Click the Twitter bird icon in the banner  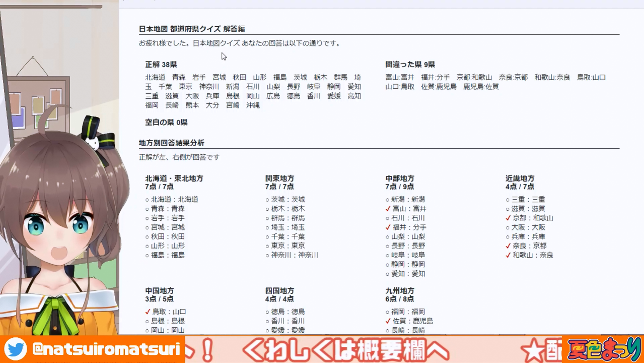15,349
